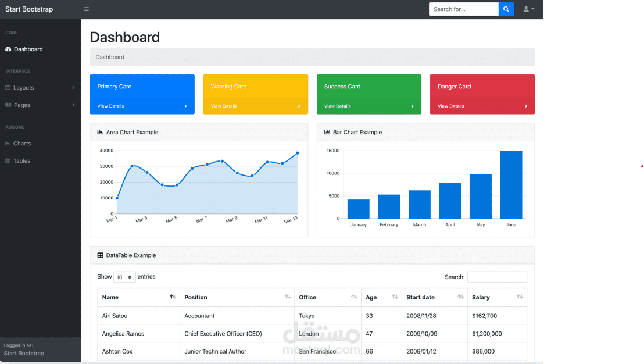The height and width of the screenshot is (364, 644).
Task: Click View Details on the Danger Card
Action: 450,106
